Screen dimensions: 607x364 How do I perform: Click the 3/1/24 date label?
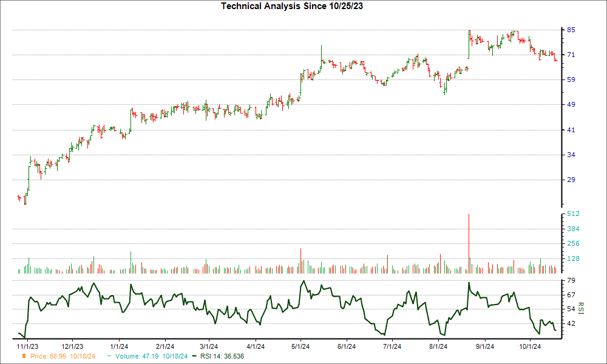pos(209,346)
